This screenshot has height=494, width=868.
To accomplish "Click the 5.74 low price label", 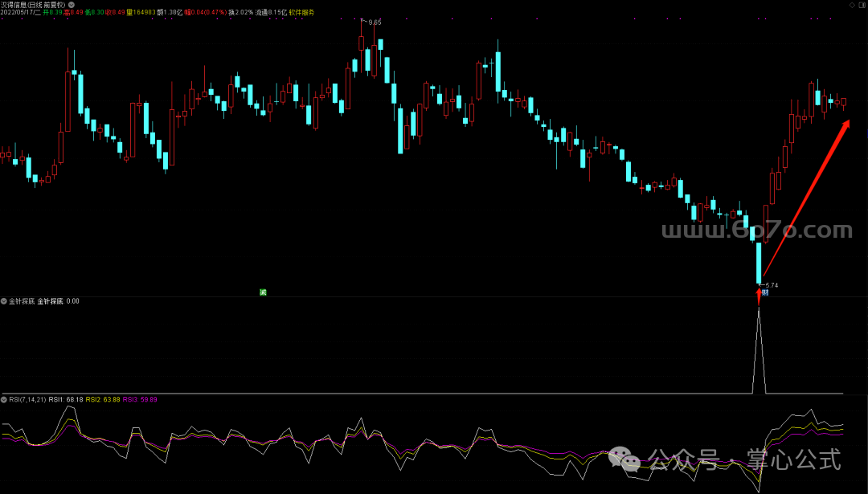I will click(x=771, y=285).
